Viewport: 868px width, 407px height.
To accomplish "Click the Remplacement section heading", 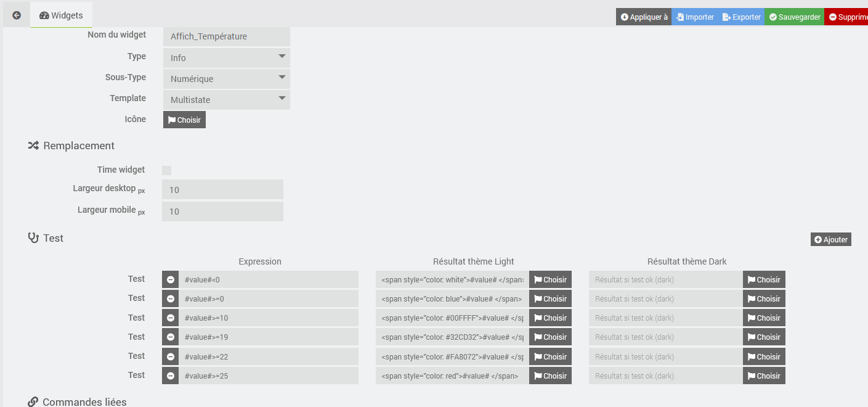I will [71, 146].
